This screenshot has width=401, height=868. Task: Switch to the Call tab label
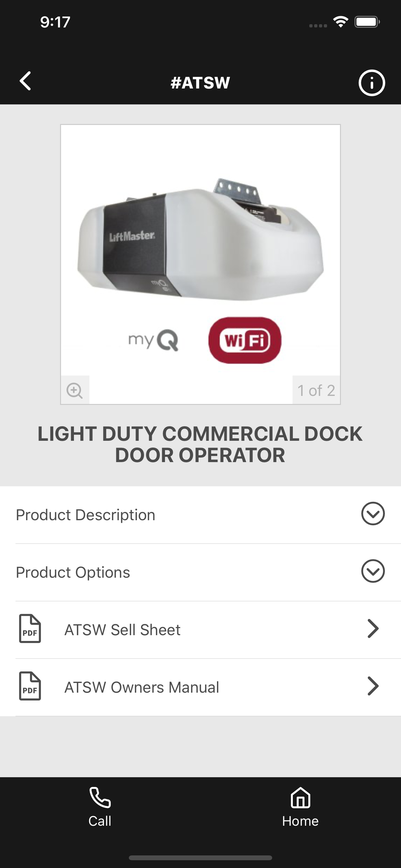pyautogui.click(x=100, y=821)
